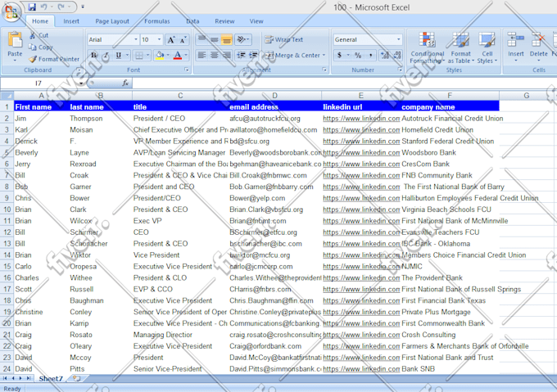
Task: Increase decimal places
Action: [385, 56]
